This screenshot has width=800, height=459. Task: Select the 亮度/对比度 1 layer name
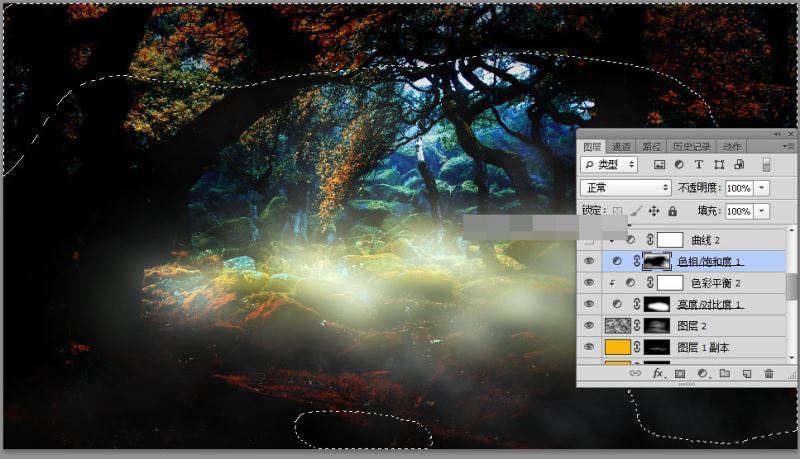(710, 304)
